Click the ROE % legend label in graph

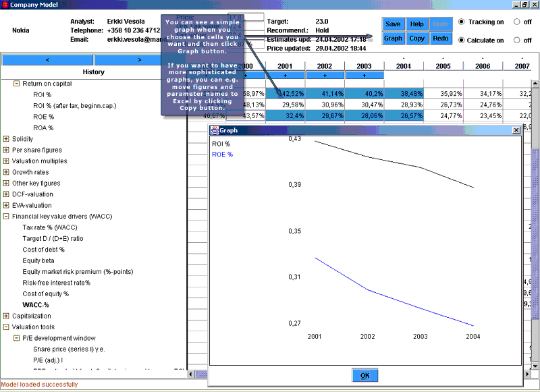223,155
